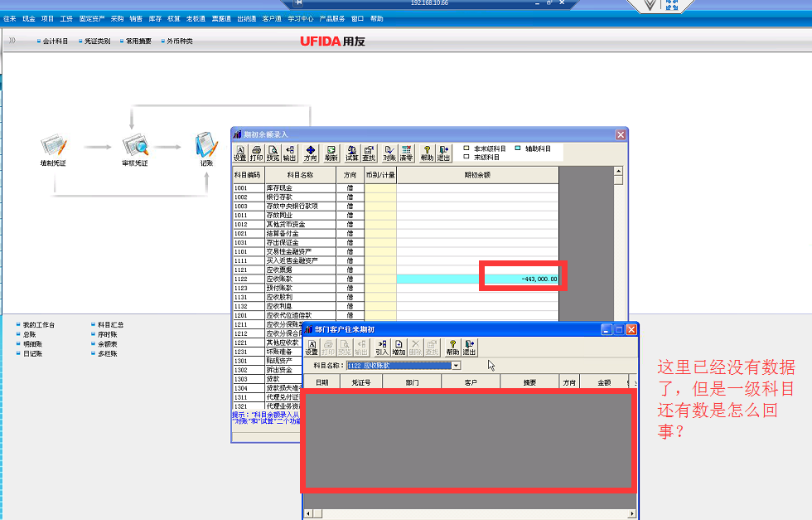812x520 pixels.
Task: Click the 刷新 refresh icon
Action: (x=331, y=153)
